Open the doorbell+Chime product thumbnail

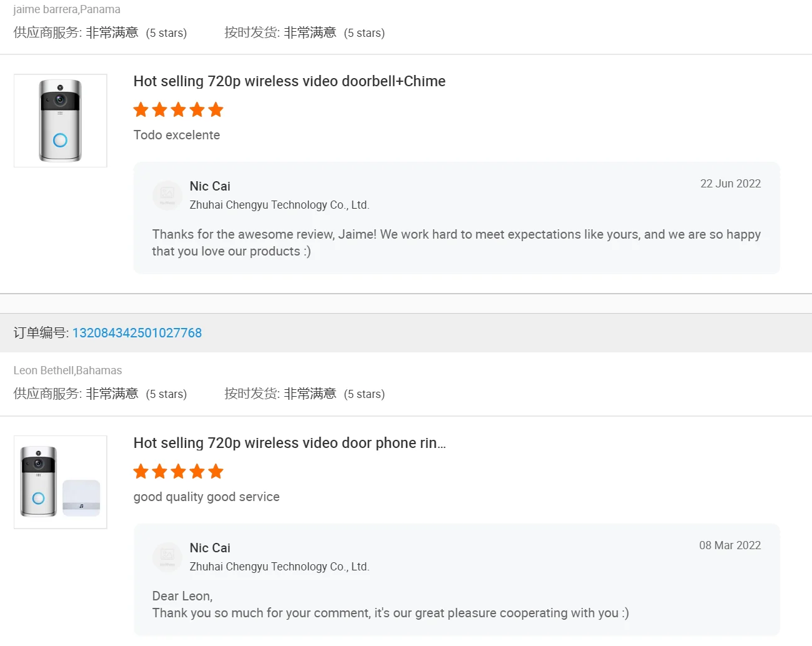(61, 121)
